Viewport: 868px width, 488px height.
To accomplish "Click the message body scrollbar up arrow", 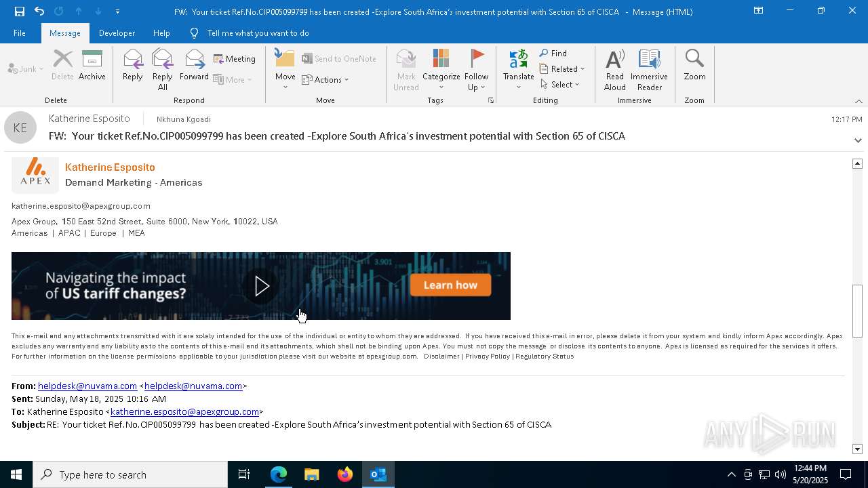I will [857, 163].
